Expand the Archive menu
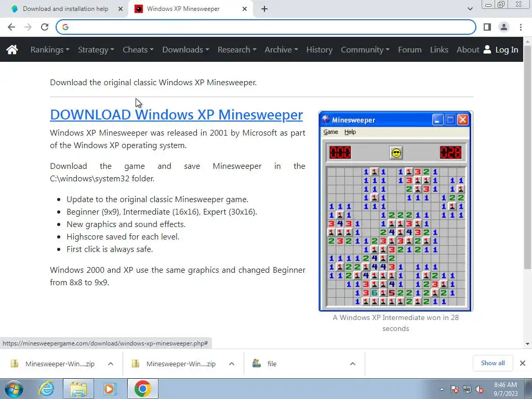This screenshot has width=532, height=399. (281, 50)
